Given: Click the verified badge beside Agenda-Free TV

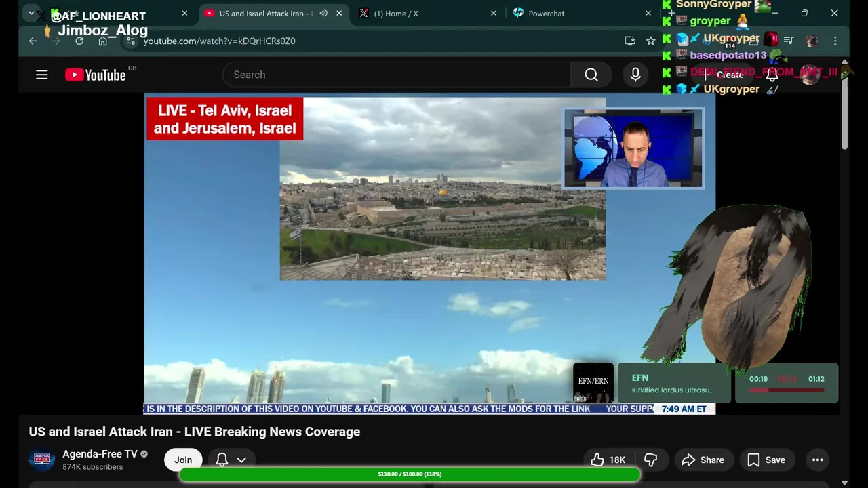Looking at the screenshot, I should (x=144, y=454).
